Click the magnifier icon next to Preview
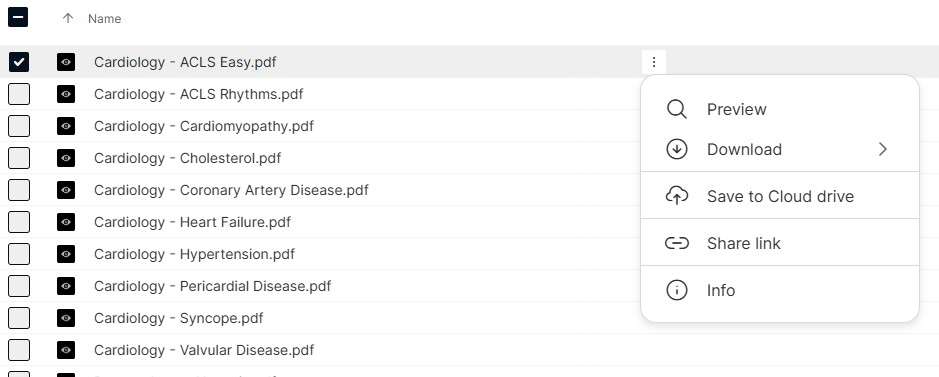 [x=677, y=110]
